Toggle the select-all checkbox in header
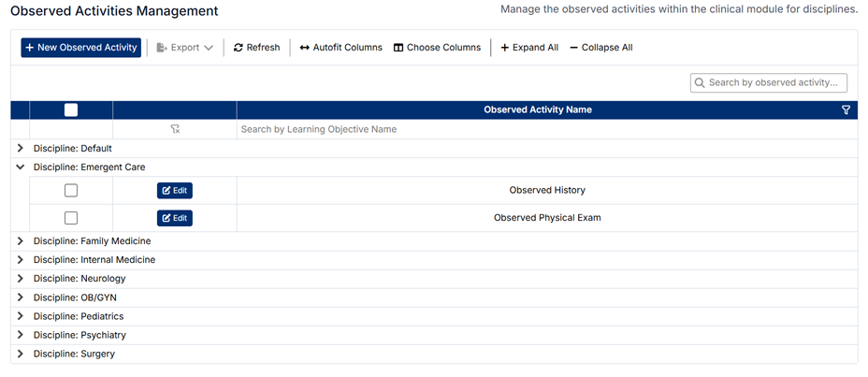The height and width of the screenshot is (377, 868). [71, 110]
